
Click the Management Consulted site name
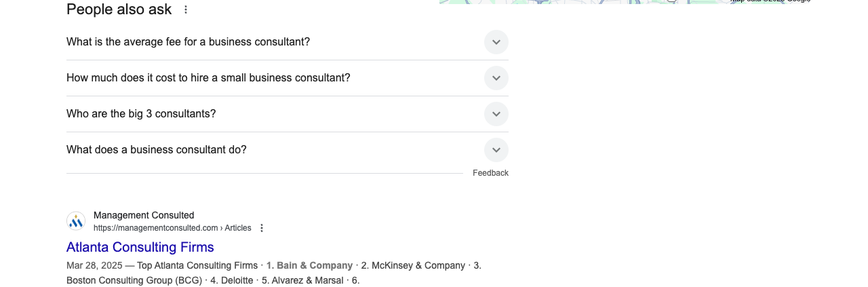click(x=144, y=215)
